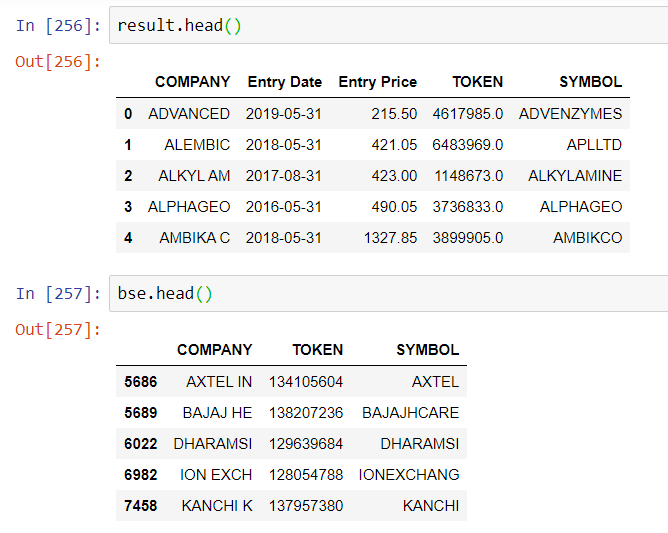This screenshot has width=668, height=533.
Task: Click the Entry Price column header
Action: (x=377, y=82)
